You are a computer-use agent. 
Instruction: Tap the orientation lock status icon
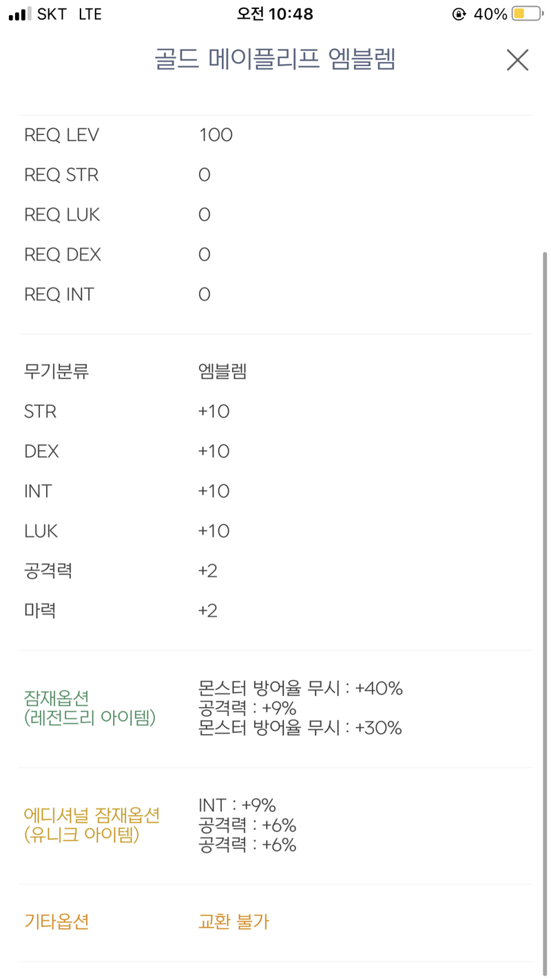click(459, 14)
